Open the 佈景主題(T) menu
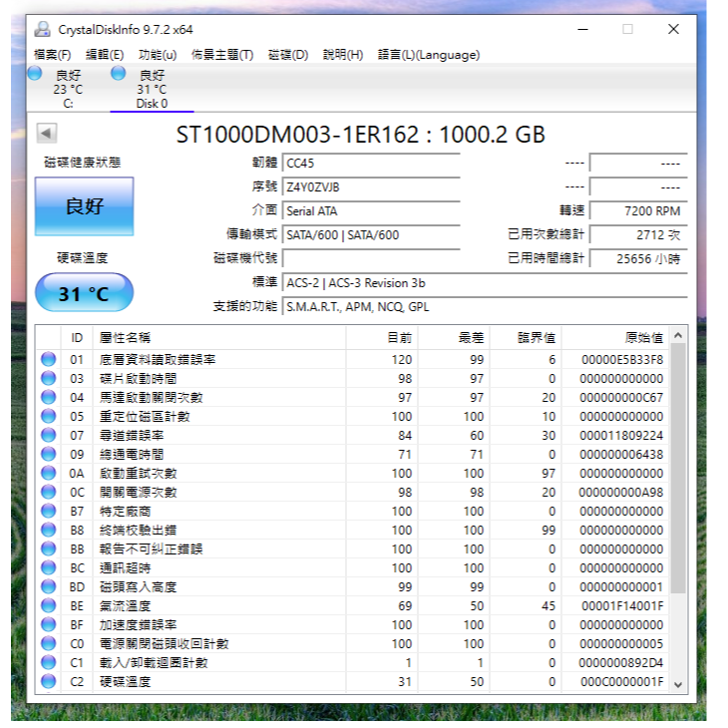The image size is (728, 728). point(222,55)
